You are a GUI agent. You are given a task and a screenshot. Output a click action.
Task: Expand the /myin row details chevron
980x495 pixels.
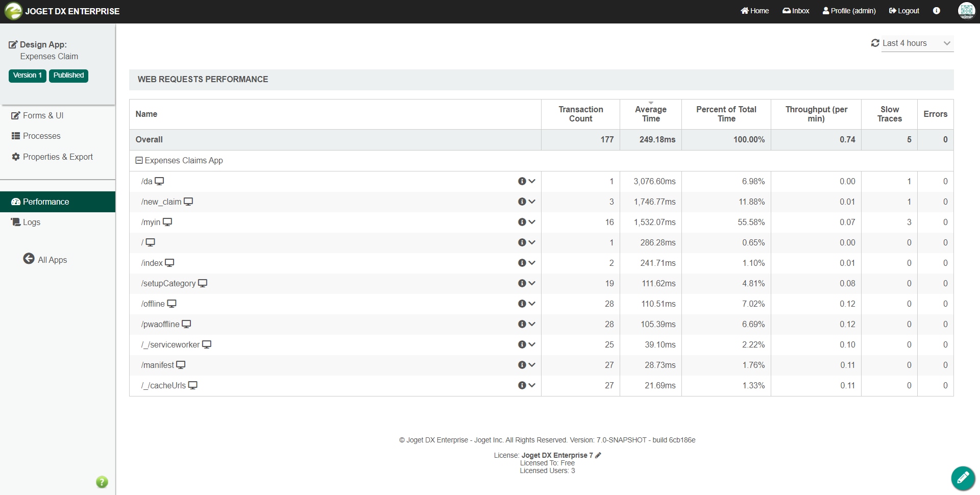(x=532, y=222)
